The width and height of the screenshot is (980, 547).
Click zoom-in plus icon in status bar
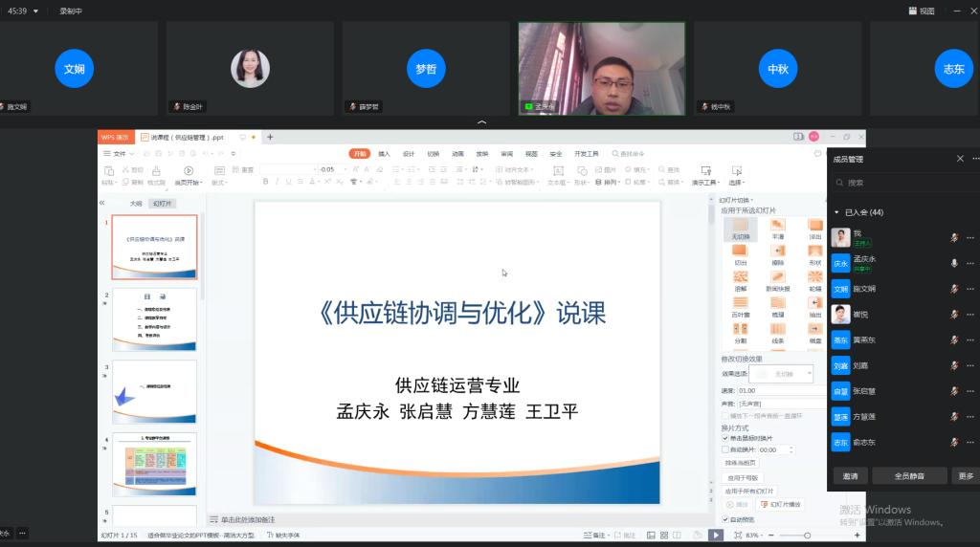coord(857,536)
